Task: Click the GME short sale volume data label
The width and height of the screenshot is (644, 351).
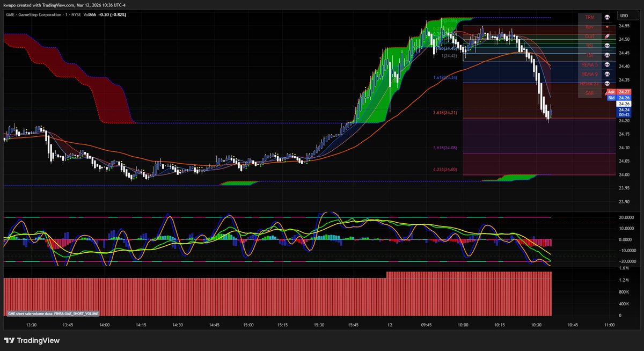Action: tap(53, 313)
